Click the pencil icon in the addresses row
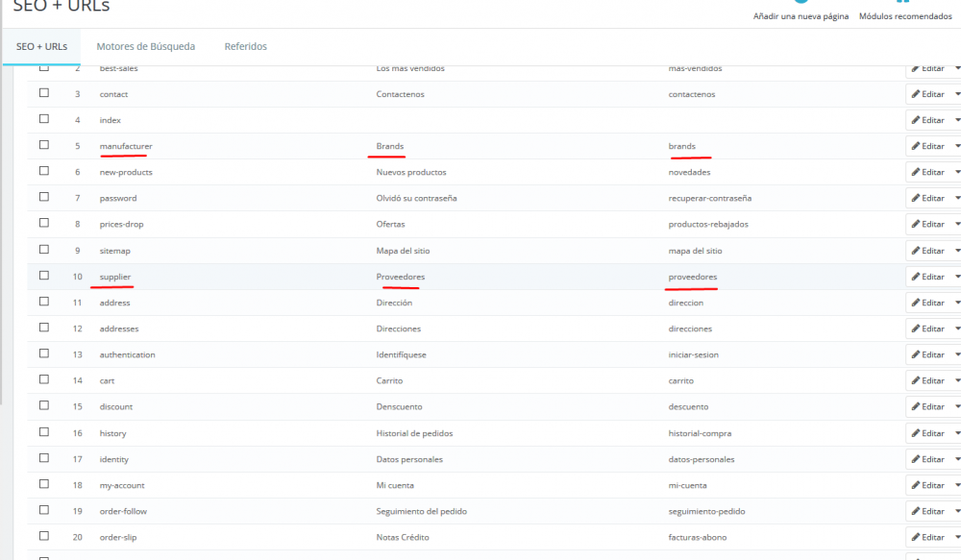 point(916,329)
